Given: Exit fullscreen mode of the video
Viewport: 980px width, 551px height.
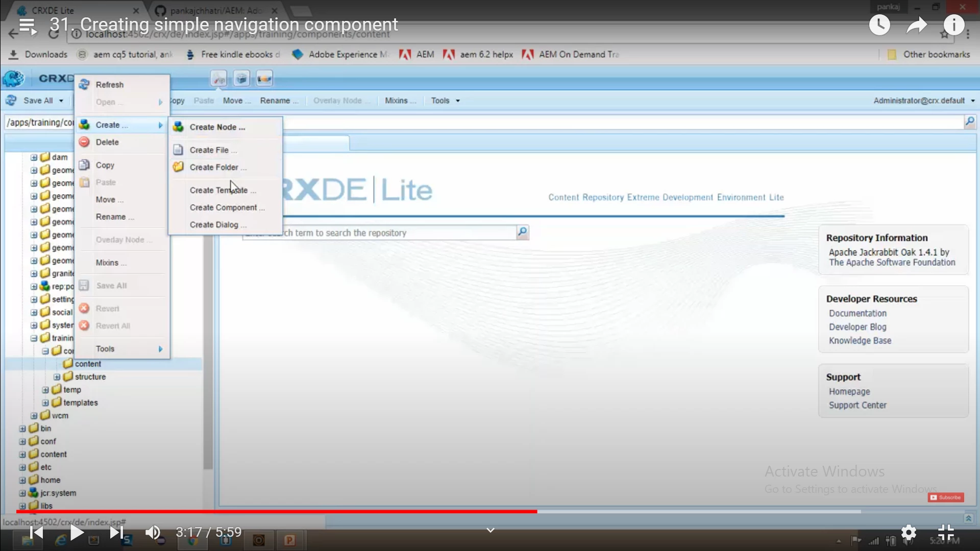Looking at the screenshot, I should click(946, 532).
